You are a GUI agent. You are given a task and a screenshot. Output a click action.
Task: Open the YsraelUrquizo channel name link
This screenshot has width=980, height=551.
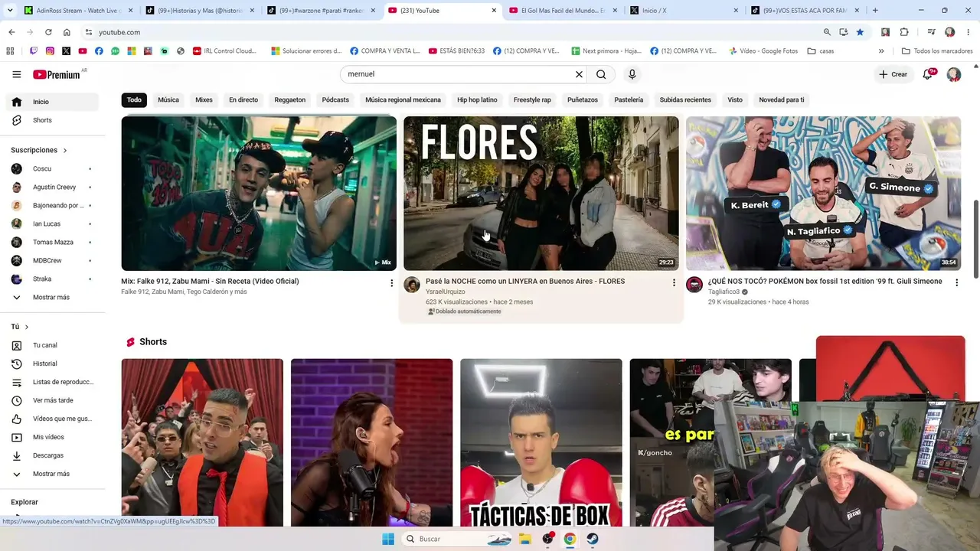(x=445, y=292)
